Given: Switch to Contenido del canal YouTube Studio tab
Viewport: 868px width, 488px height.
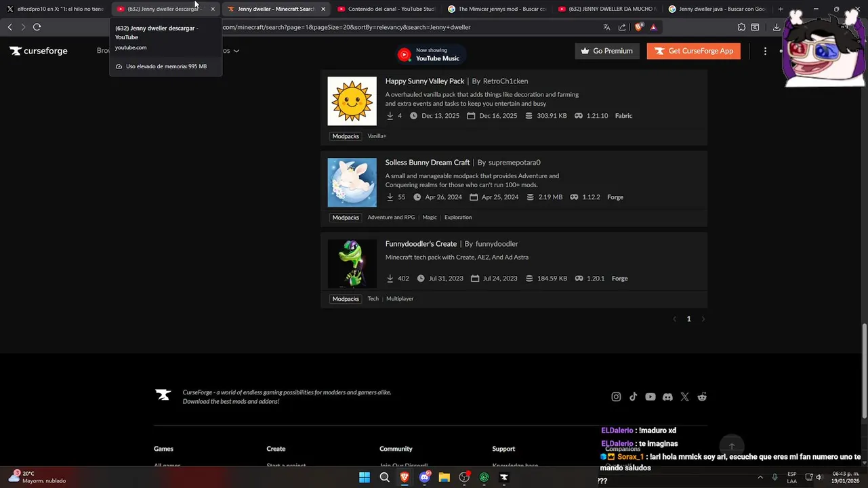Looking at the screenshot, I should click(386, 9).
